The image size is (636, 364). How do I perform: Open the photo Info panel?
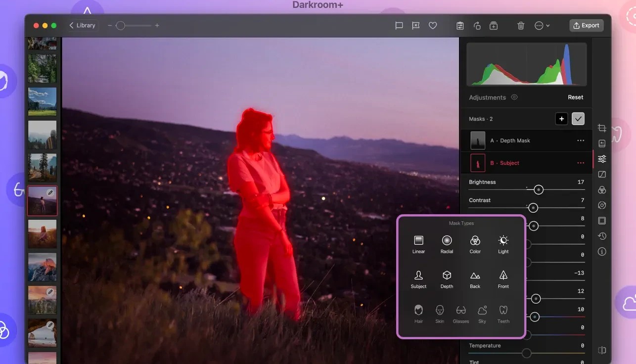pyautogui.click(x=602, y=251)
